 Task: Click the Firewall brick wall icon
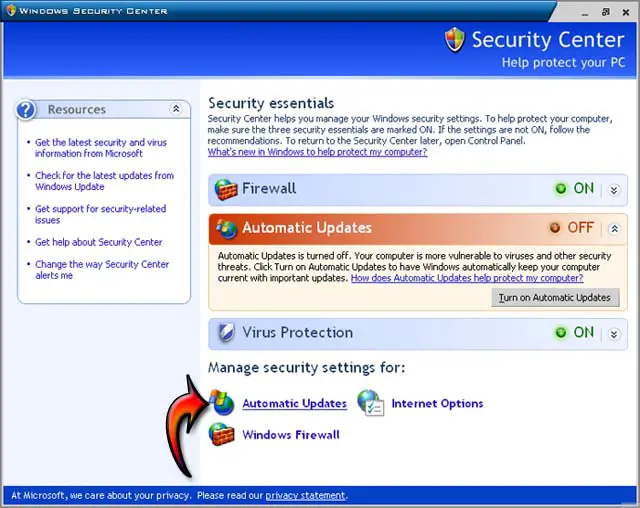click(226, 189)
